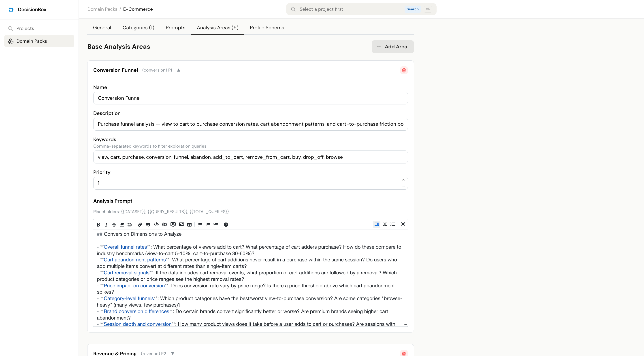The height and width of the screenshot is (356, 644).
Task: Click the DecisionBox logo icon
Action: tap(11, 9)
